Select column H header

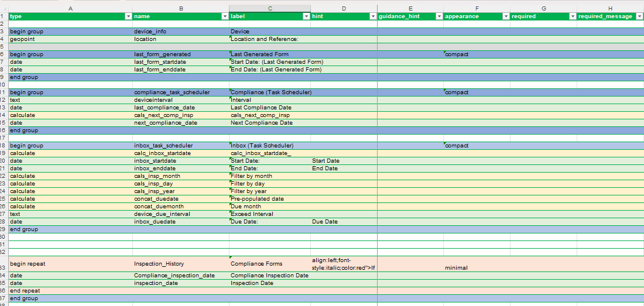tap(610, 8)
